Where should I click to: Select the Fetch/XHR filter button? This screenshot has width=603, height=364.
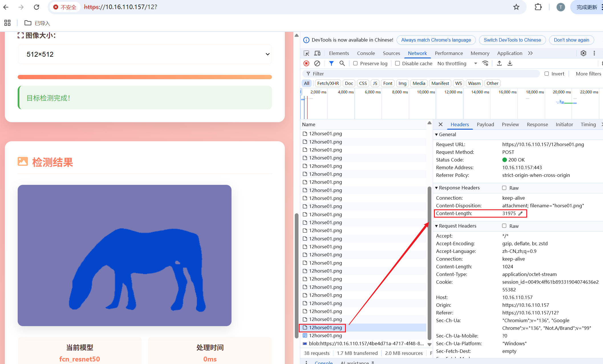[328, 83]
